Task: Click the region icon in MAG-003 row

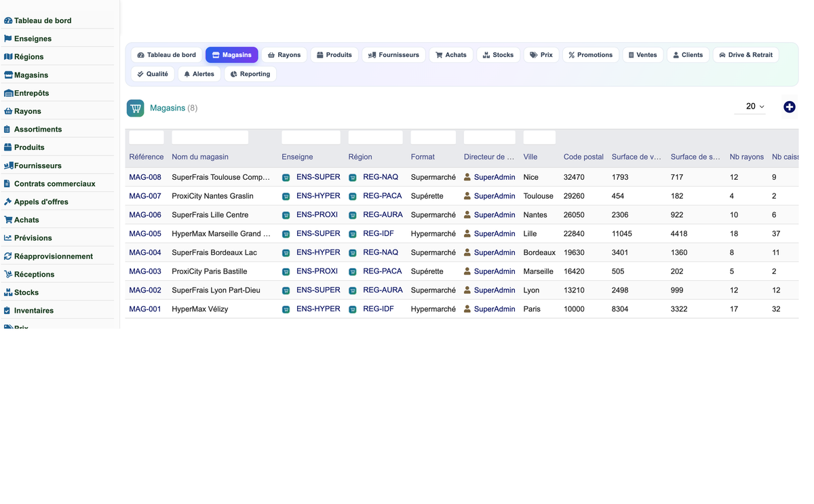Action: (x=353, y=272)
